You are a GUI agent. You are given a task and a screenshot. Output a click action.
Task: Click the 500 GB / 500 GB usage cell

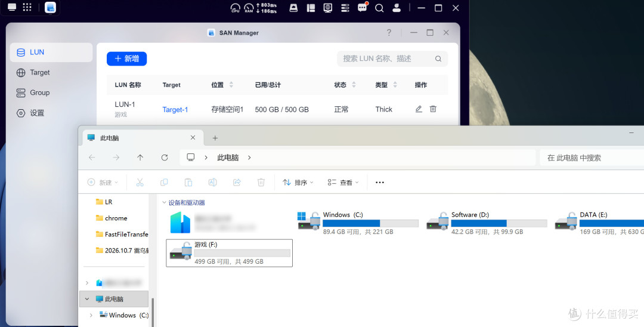point(281,109)
